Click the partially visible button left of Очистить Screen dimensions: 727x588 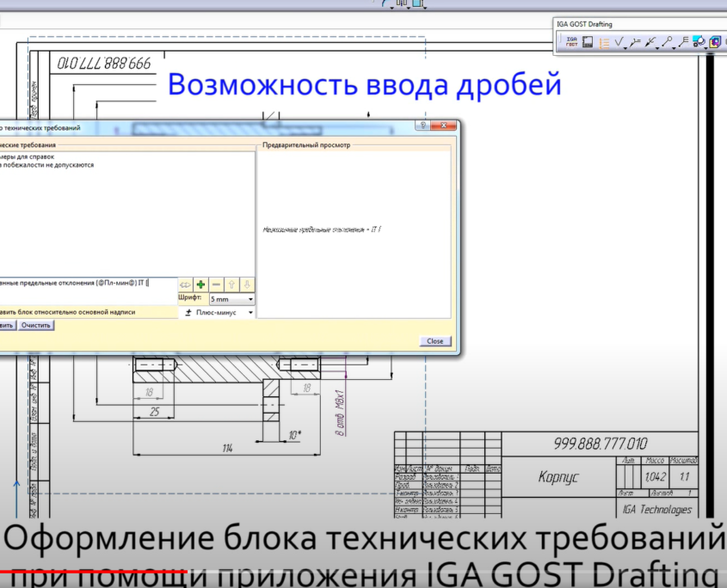8,325
